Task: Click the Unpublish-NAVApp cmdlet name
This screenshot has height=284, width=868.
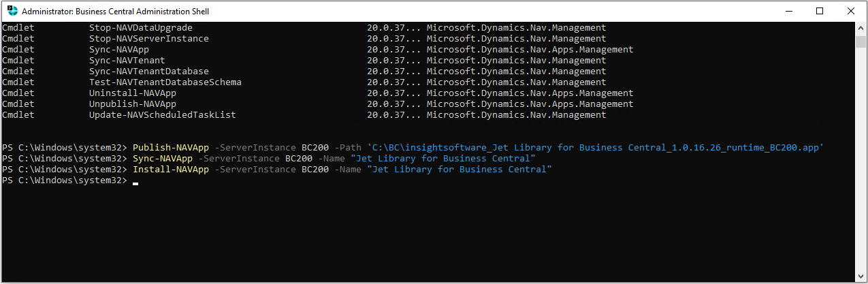Action: [x=133, y=104]
